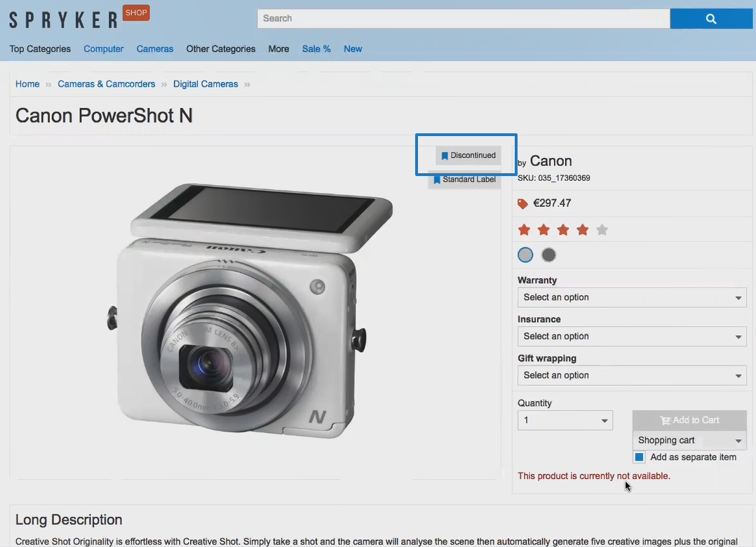
Task: Rate three stars
Action: 563,230
